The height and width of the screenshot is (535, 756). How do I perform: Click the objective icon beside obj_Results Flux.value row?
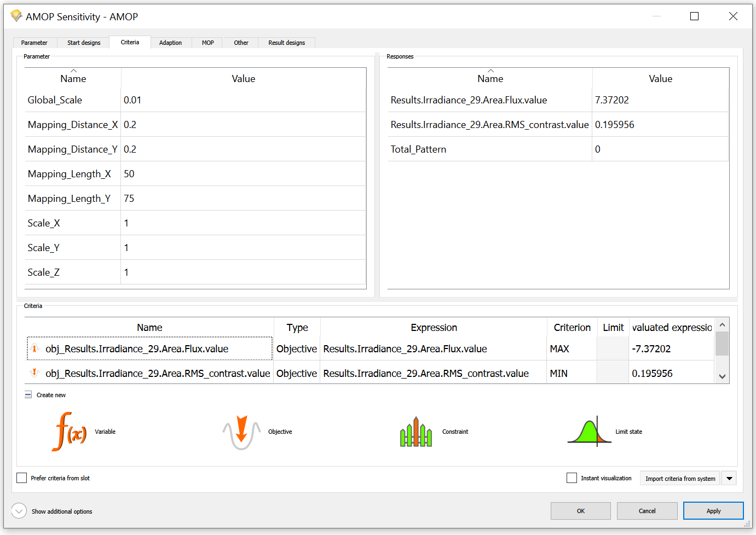pyautogui.click(x=34, y=348)
